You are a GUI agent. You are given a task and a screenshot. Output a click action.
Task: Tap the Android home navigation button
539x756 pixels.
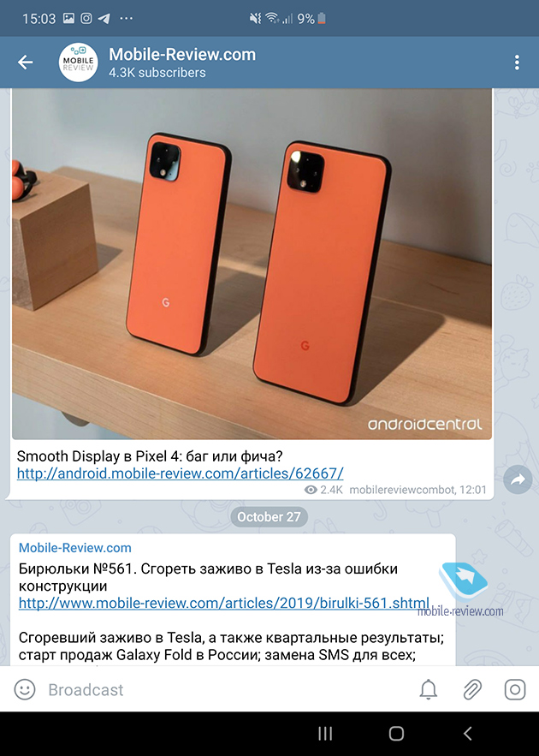pyautogui.click(x=396, y=734)
